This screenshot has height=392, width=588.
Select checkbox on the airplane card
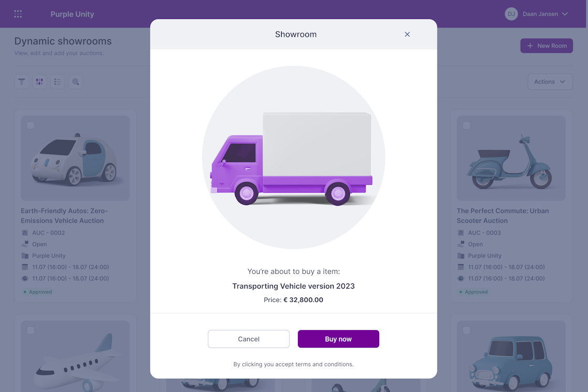click(31, 330)
